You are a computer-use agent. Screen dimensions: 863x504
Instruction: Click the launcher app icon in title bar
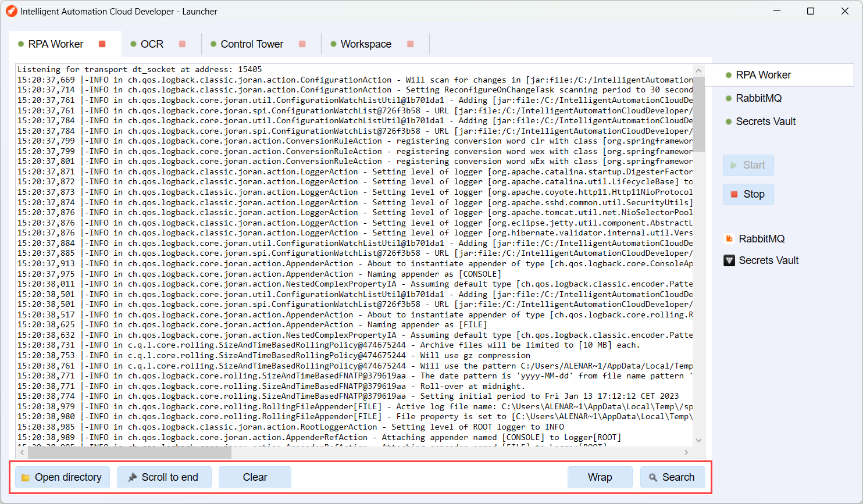coord(12,11)
